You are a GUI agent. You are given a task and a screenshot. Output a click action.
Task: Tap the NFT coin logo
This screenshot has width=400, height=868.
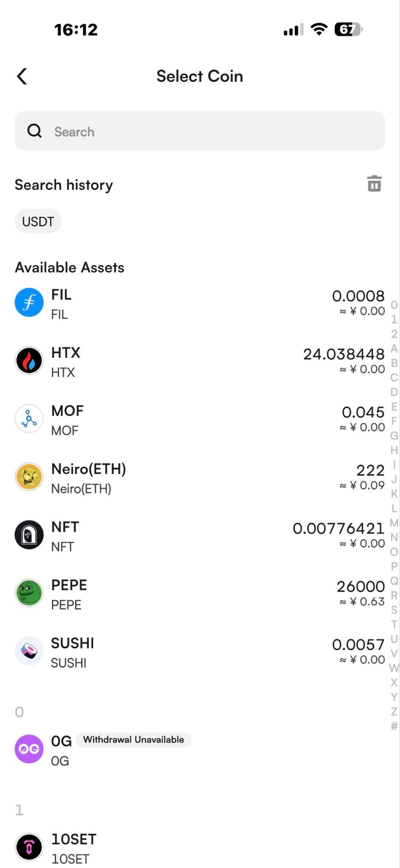pyautogui.click(x=29, y=535)
